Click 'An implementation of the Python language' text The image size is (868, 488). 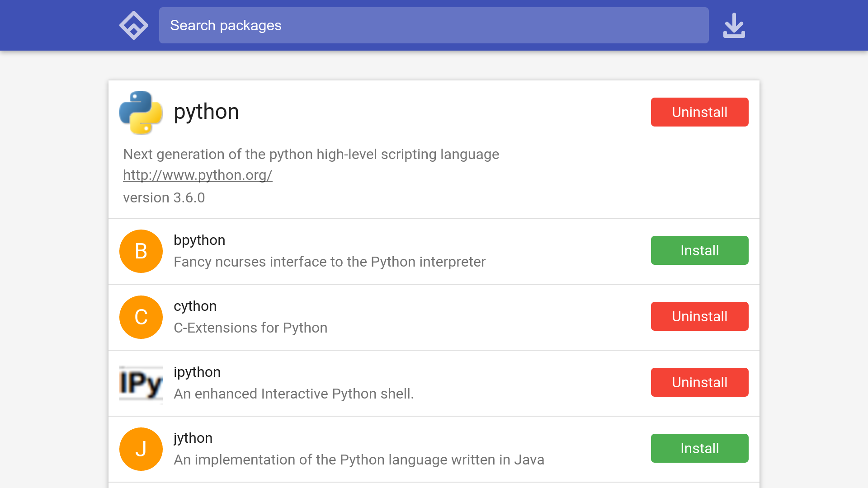click(359, 460)
